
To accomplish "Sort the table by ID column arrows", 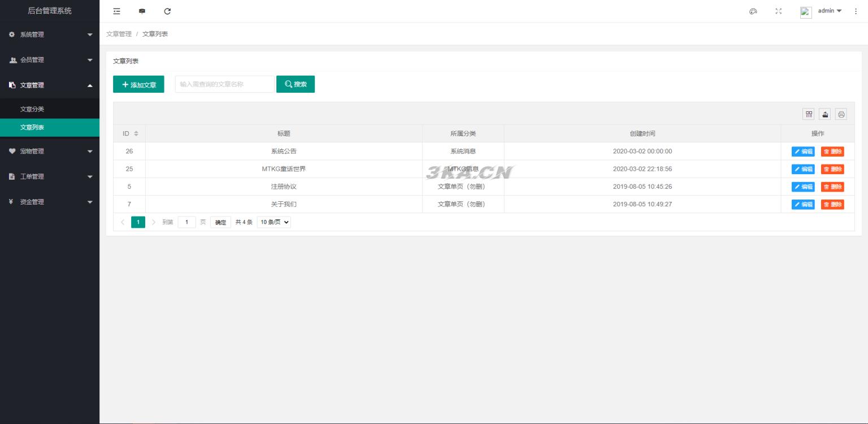I will point(136,133).
